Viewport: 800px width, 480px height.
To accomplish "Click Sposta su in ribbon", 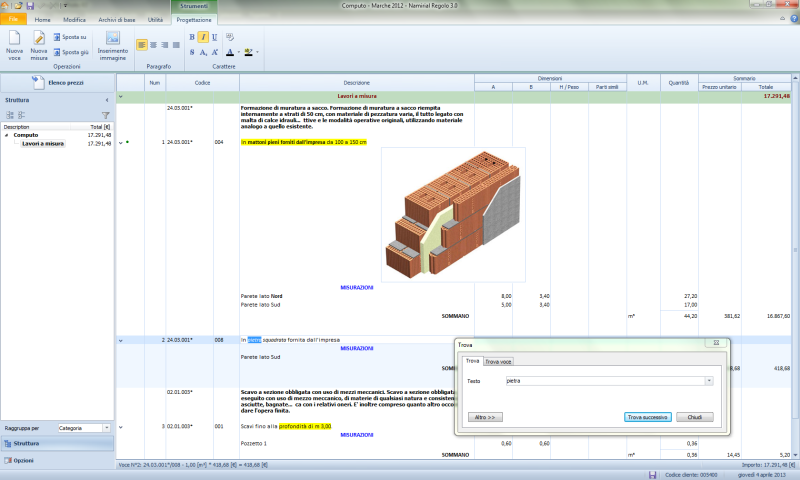I will 69,37.
